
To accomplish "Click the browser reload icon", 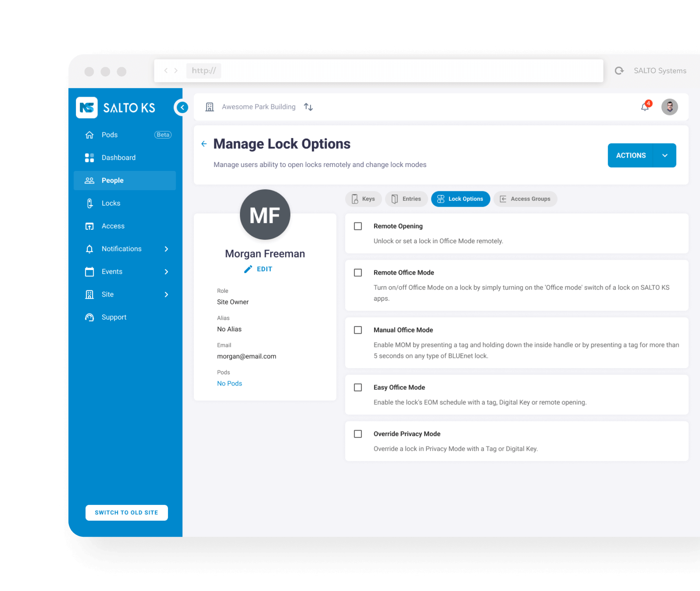I will click(619, 71).
